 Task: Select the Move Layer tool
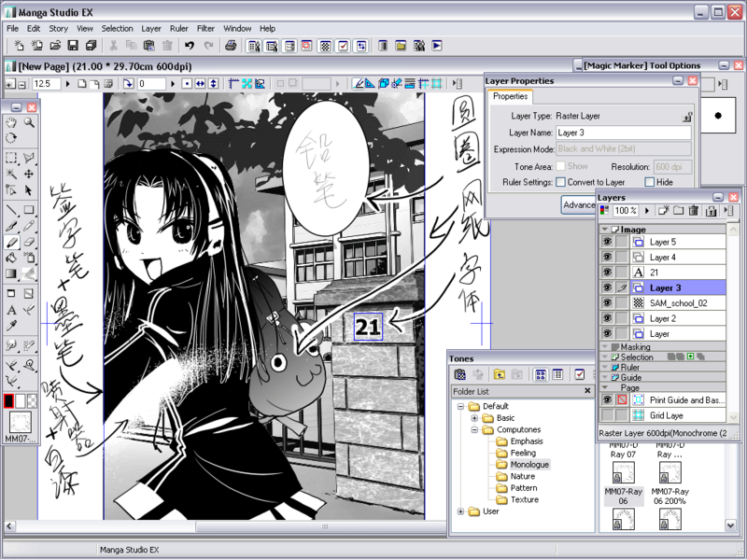pos(29,174)
